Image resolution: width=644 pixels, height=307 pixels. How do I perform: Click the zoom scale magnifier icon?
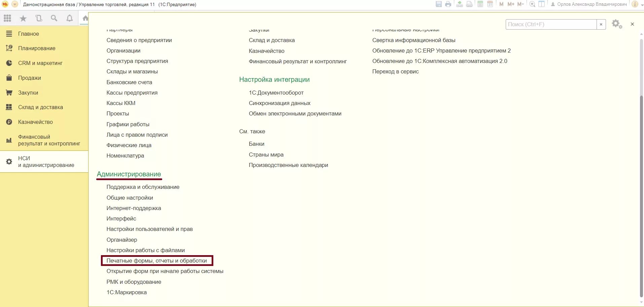coord(532,4)
